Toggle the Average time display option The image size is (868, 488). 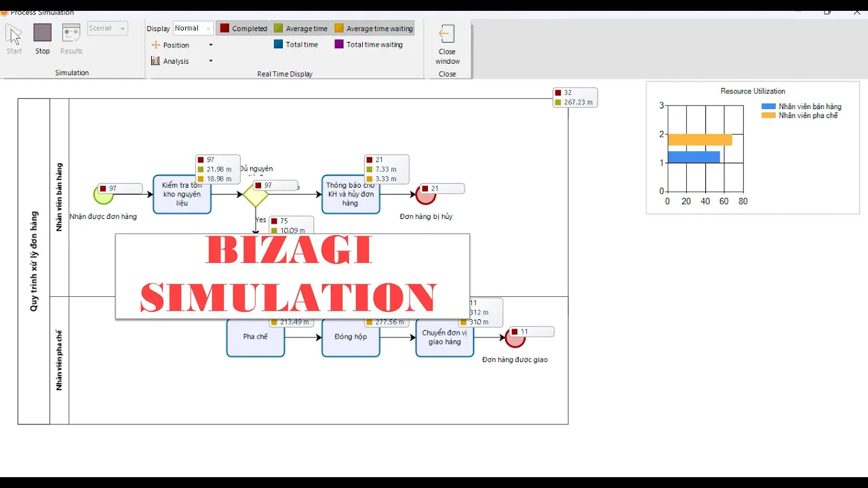300,28
